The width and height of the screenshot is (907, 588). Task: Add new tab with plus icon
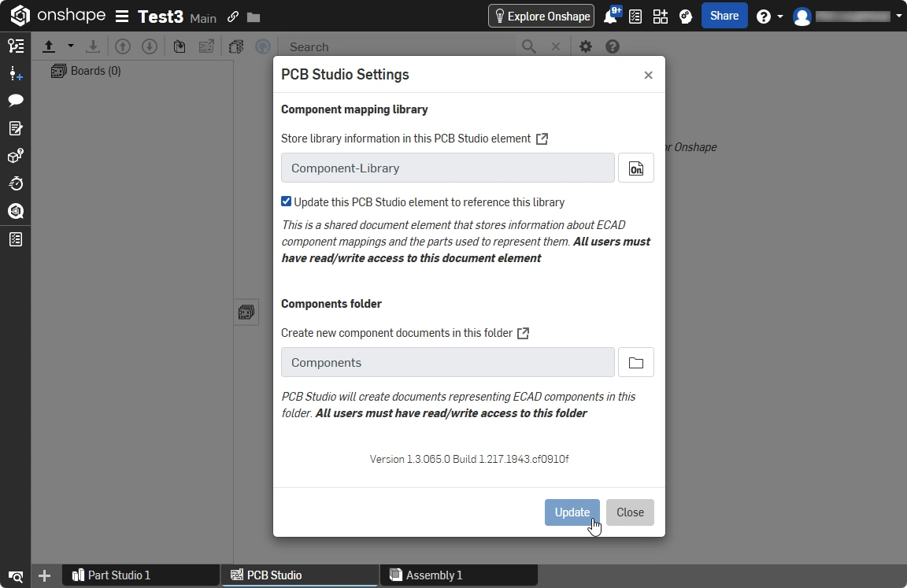click(45, 576)
